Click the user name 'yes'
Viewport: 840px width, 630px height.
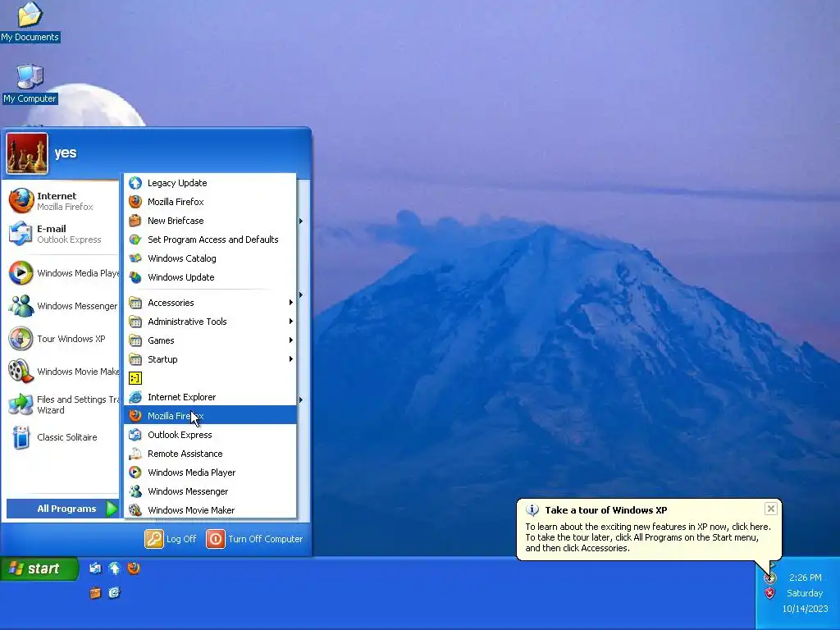coord(66,153)
